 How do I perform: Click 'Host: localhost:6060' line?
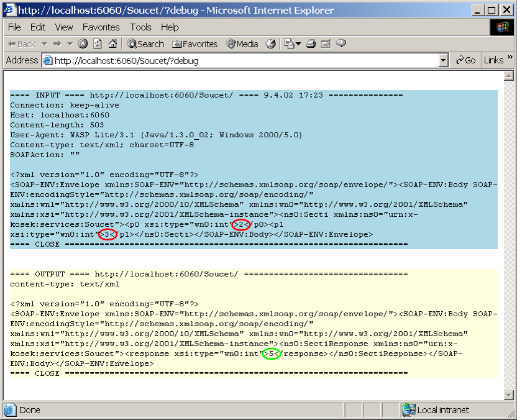(60, 115)
